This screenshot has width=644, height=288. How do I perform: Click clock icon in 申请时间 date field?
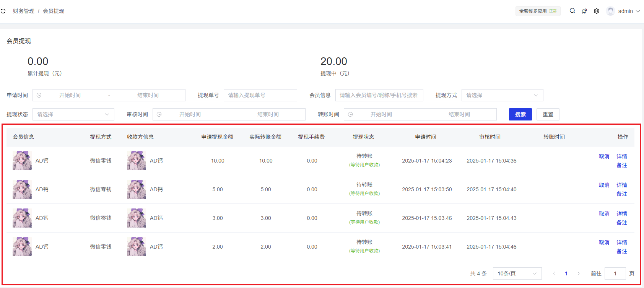pyautogui.click(x=39, y=95)
